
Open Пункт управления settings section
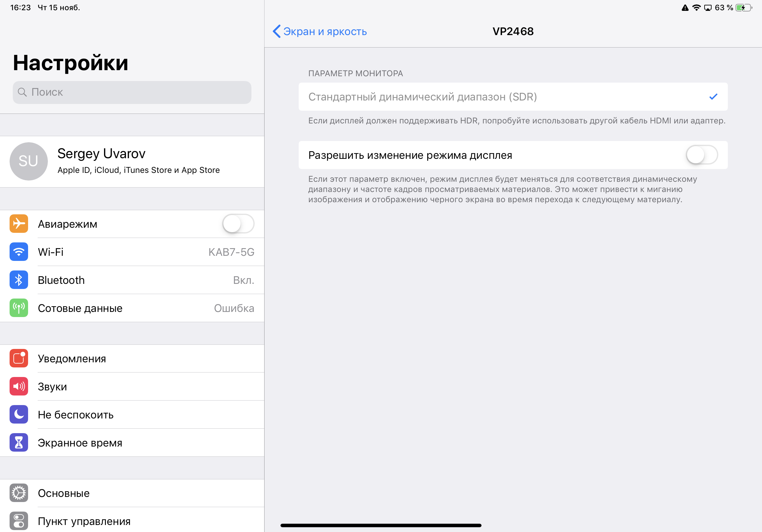[84, 521]
